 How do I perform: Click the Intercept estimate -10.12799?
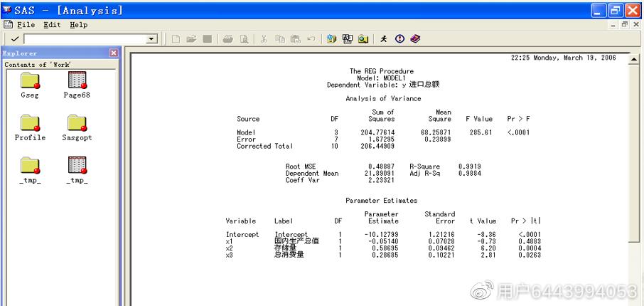pos(382,234)
